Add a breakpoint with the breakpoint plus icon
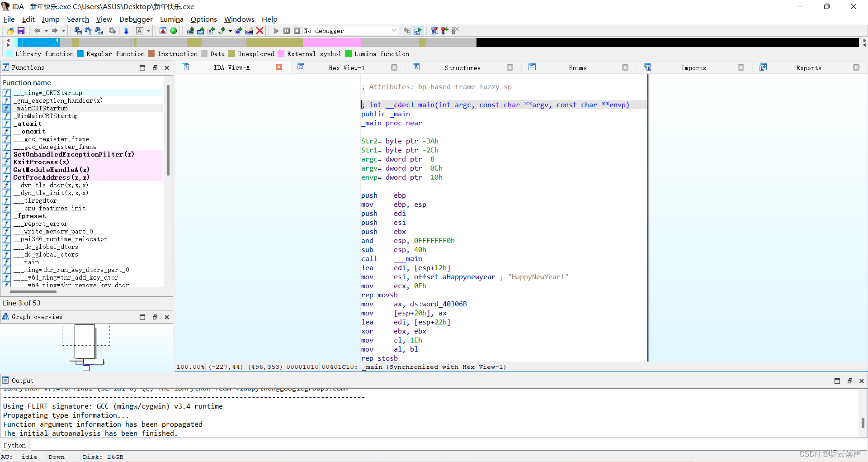 coord(444,30)
